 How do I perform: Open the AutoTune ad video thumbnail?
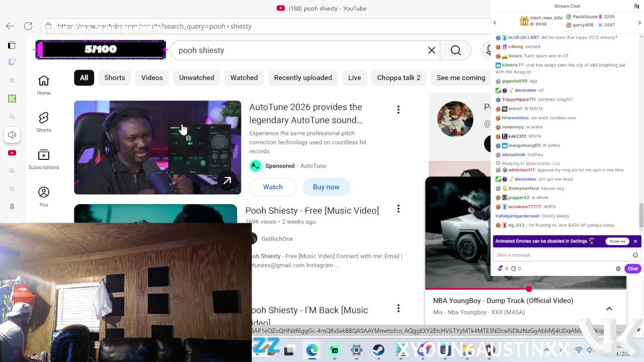pyautogui.click(x=157, y=147)
